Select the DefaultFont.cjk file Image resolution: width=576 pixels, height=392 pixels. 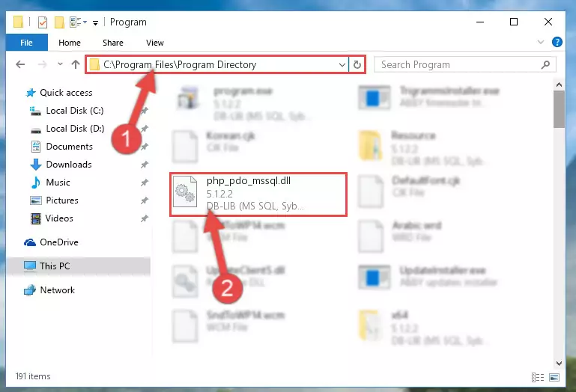(410, 190)
